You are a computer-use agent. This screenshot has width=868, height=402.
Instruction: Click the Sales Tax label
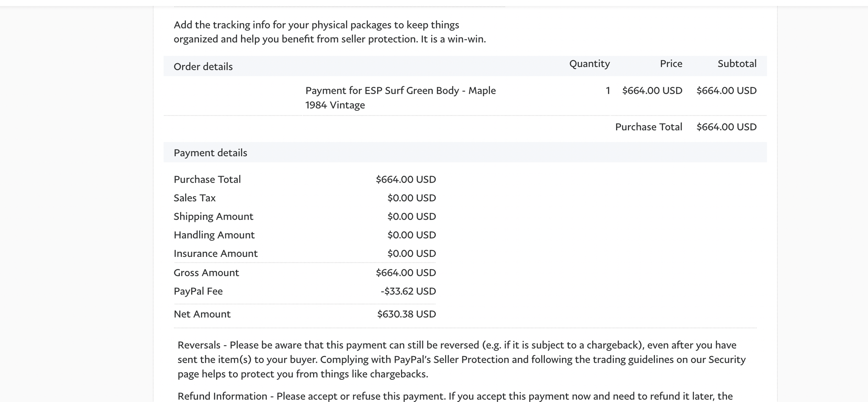tap(194, 198)
